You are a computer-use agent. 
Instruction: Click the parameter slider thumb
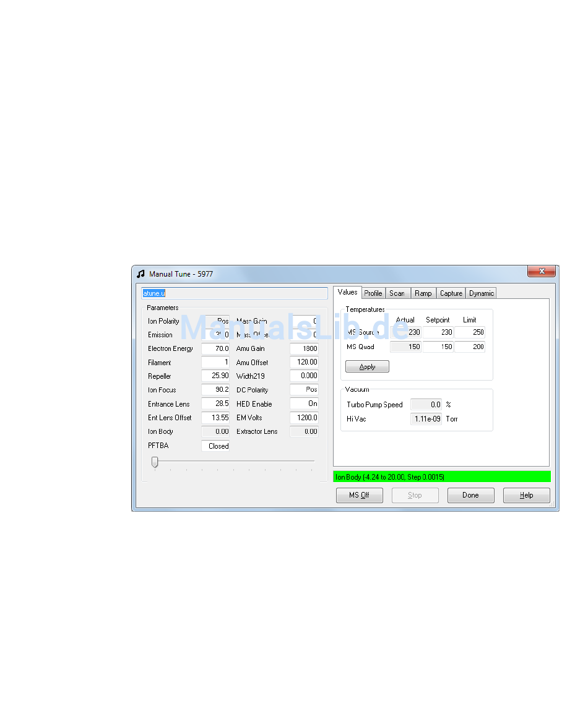click(x=155, y=462)
